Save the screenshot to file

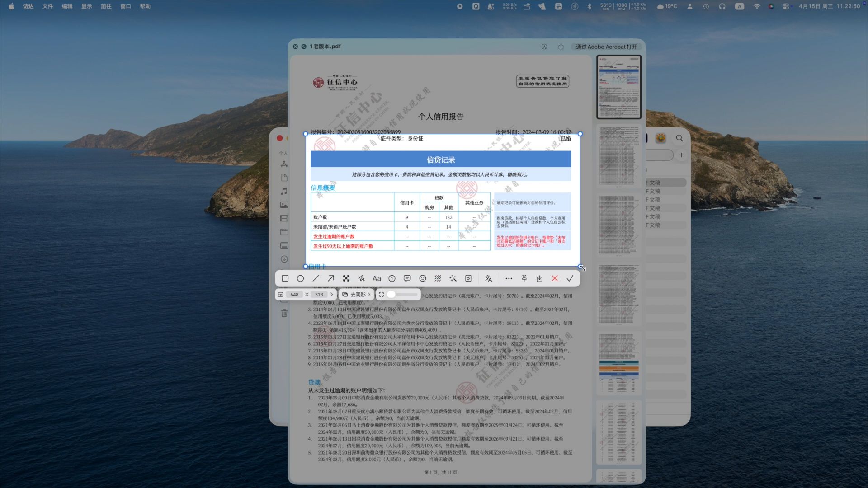[x=539, y=278]
